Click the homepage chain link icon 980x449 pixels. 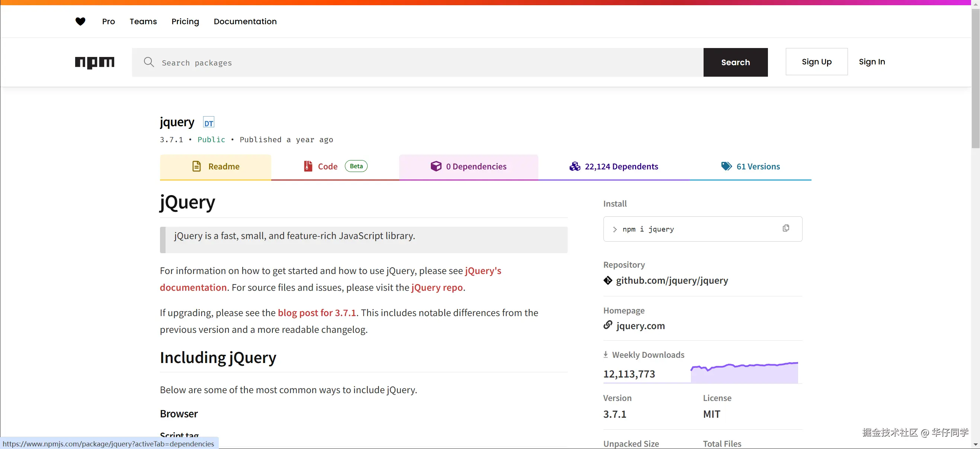608,325
